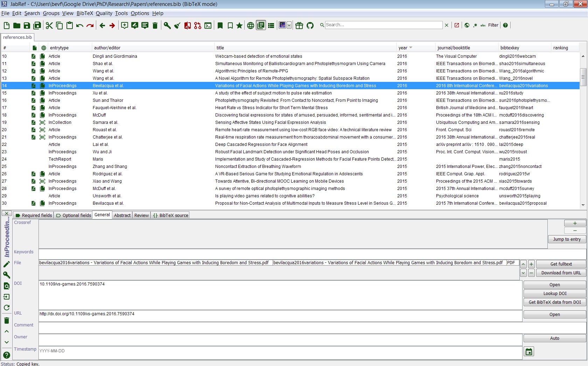Viewport: 588px width, 366px height.
Task: Mark entries with solid bookmark icon
Action: [x=220, y=26]
